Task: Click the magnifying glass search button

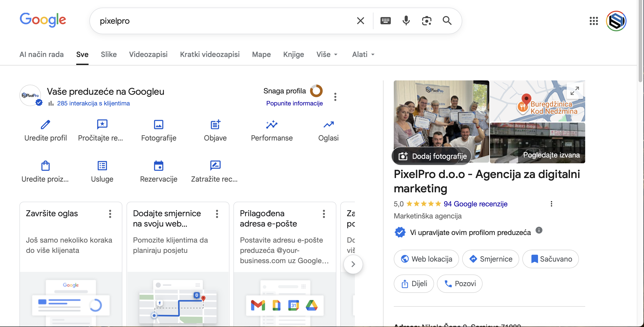Action: 447,21
